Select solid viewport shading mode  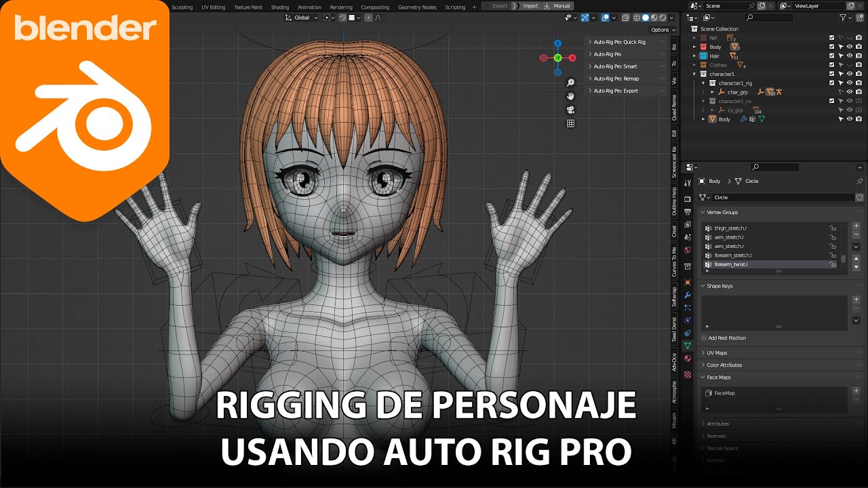coord(646,18)
